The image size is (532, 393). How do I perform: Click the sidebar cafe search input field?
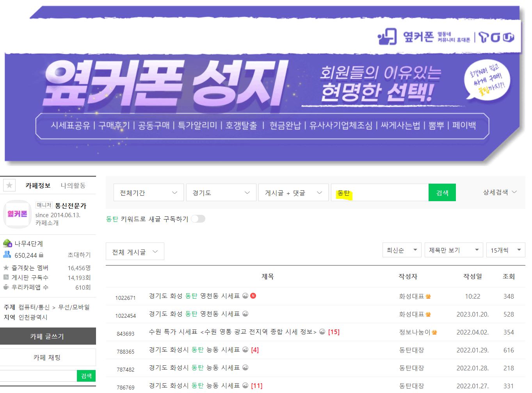pos(38,376)
